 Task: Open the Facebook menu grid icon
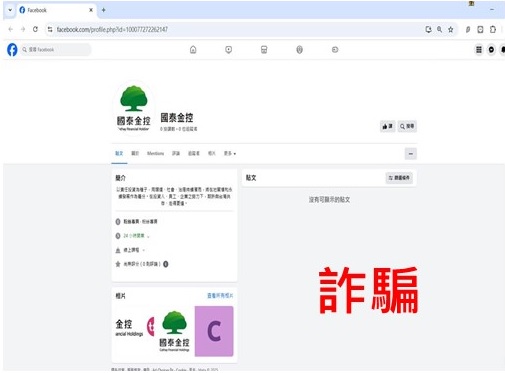(x=479, y=50)
